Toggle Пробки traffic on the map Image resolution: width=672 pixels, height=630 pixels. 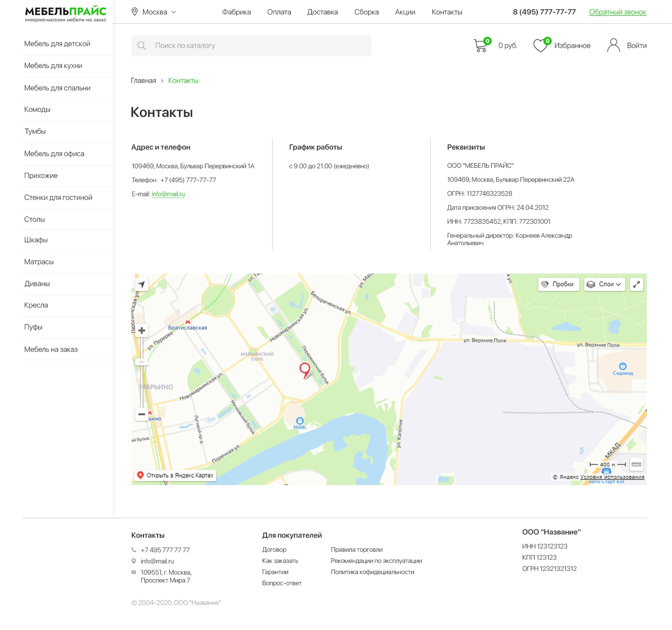(559, 284)
